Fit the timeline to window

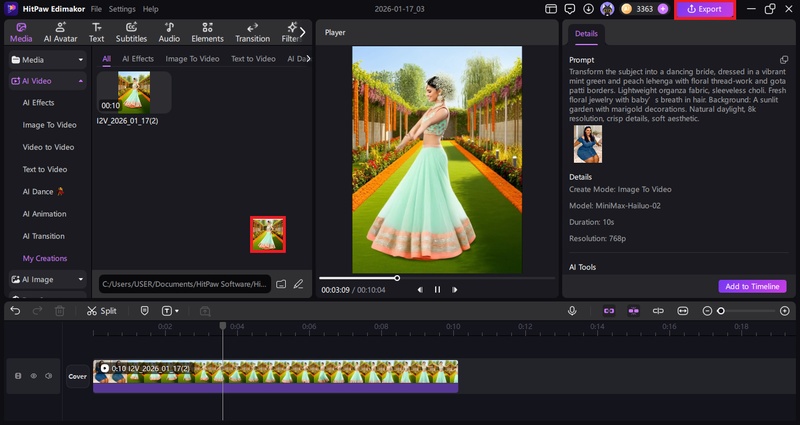[x=683, y=311]
